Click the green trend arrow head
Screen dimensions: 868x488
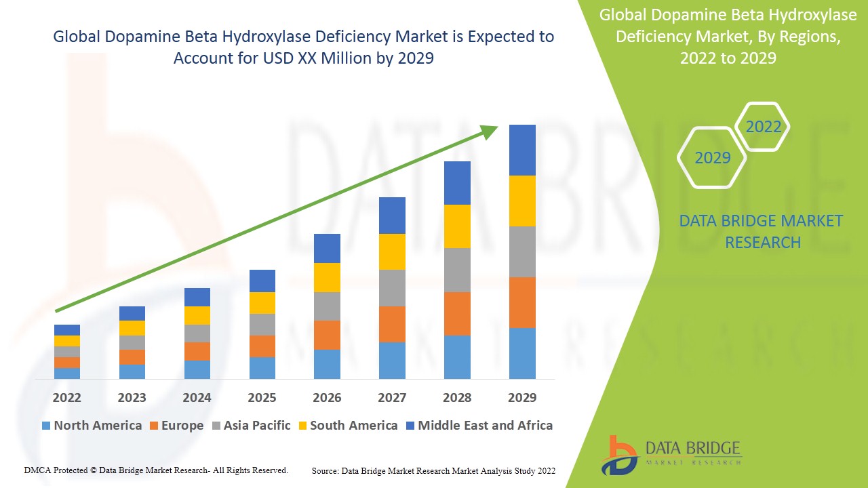489,131
